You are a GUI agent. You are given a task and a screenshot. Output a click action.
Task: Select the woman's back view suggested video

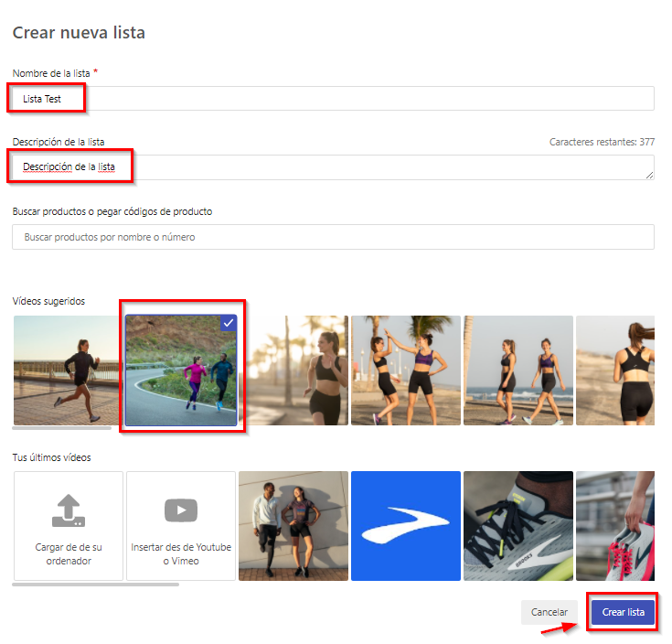point(615,370)
